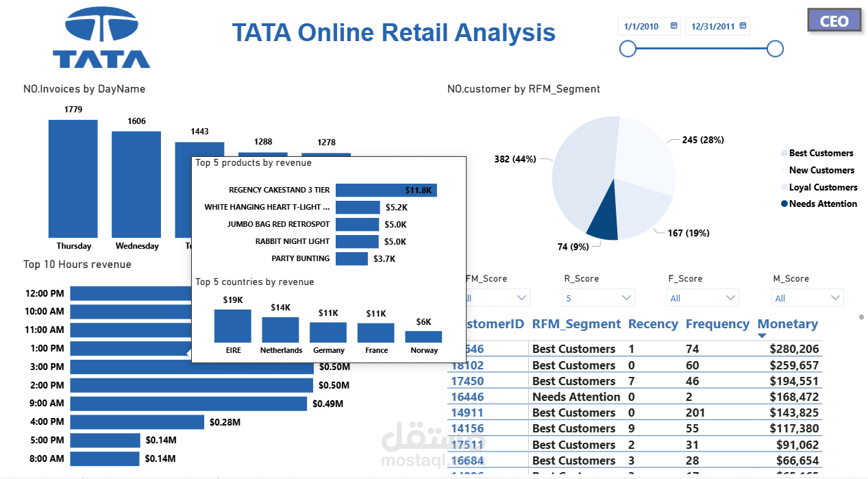
Task: Click the NO.customer by RFM_Segment title
Action: pos(523,89)
